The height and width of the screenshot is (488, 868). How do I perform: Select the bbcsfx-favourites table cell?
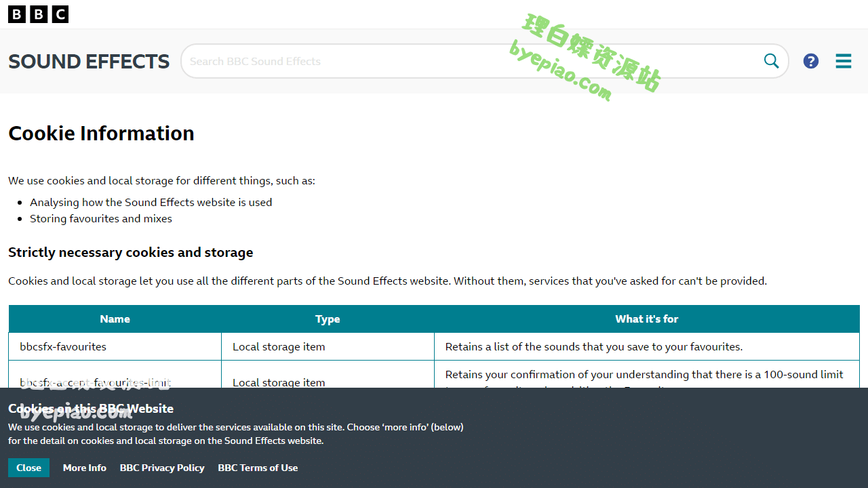(x=115, y=346)
